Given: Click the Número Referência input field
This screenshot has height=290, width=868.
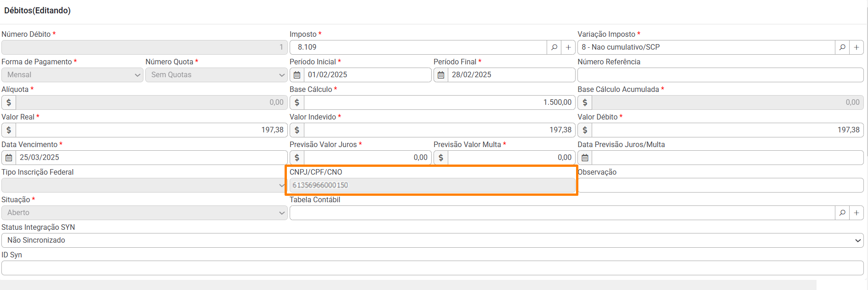Looking at the screenshot, I should tap(720, 75).
